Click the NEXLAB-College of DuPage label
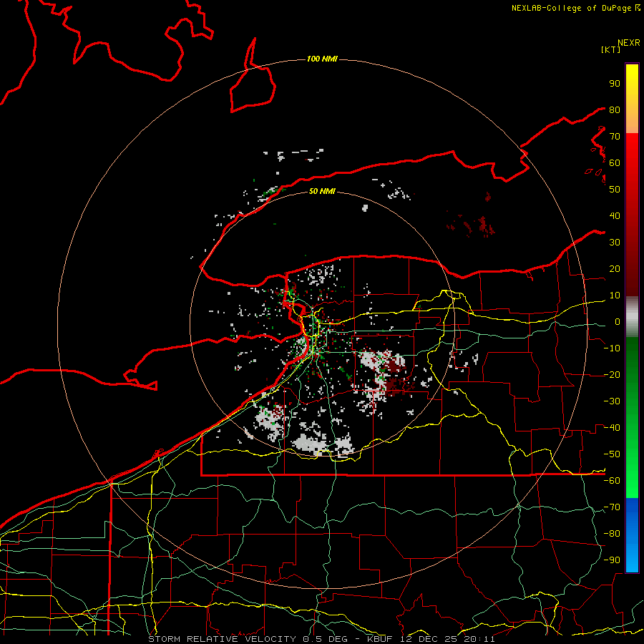This screenshot has height=644, width=644. coord(575,8)
